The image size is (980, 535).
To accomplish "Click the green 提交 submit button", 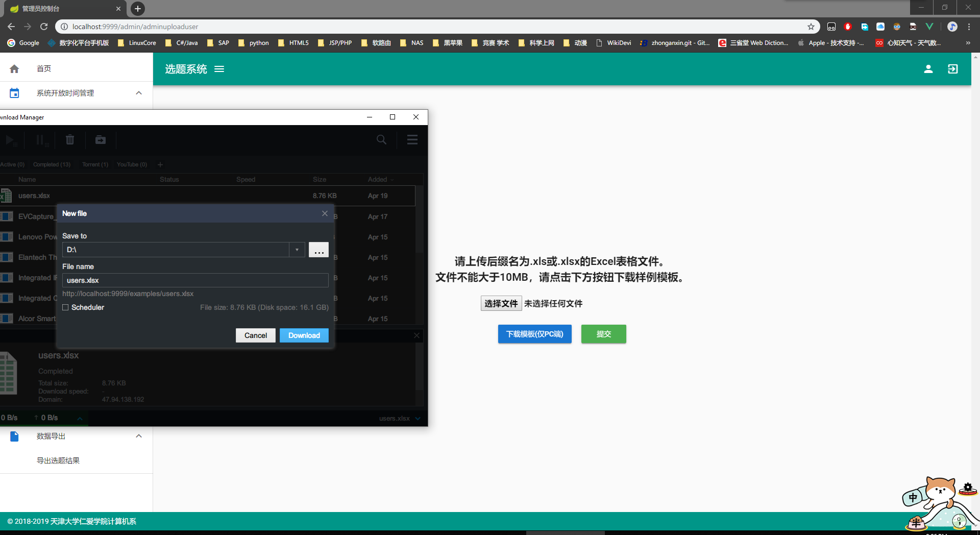I will (603, 334).
